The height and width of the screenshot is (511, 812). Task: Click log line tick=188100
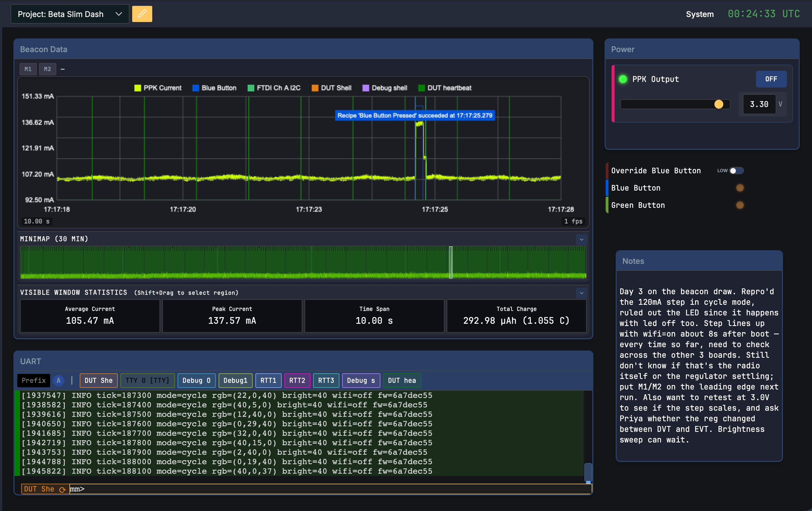(x=227, y=471)
